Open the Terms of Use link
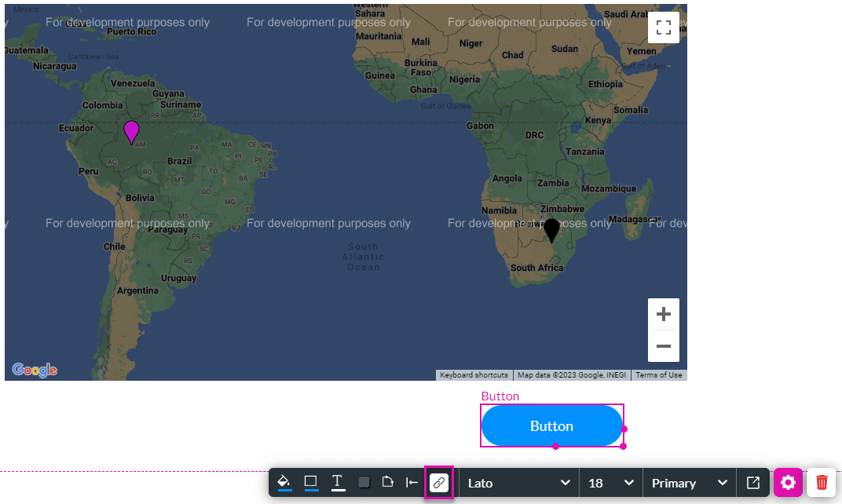842x504 pixels. [658, 375]
